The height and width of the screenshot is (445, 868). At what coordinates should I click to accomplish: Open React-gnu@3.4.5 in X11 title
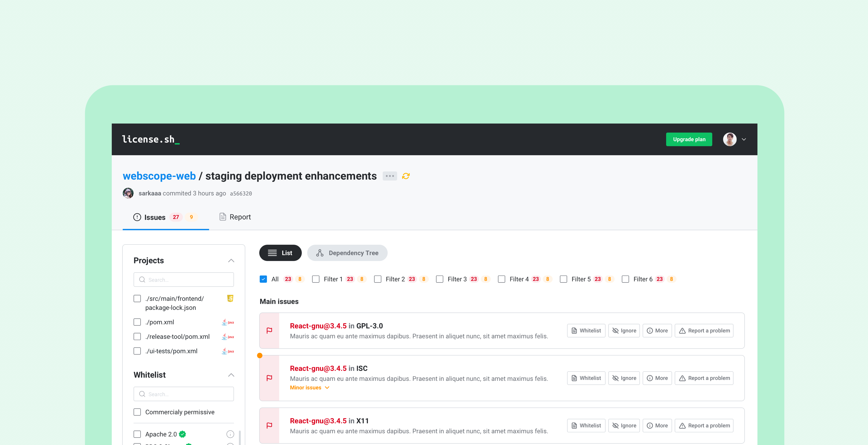click(x=329, y=421)
